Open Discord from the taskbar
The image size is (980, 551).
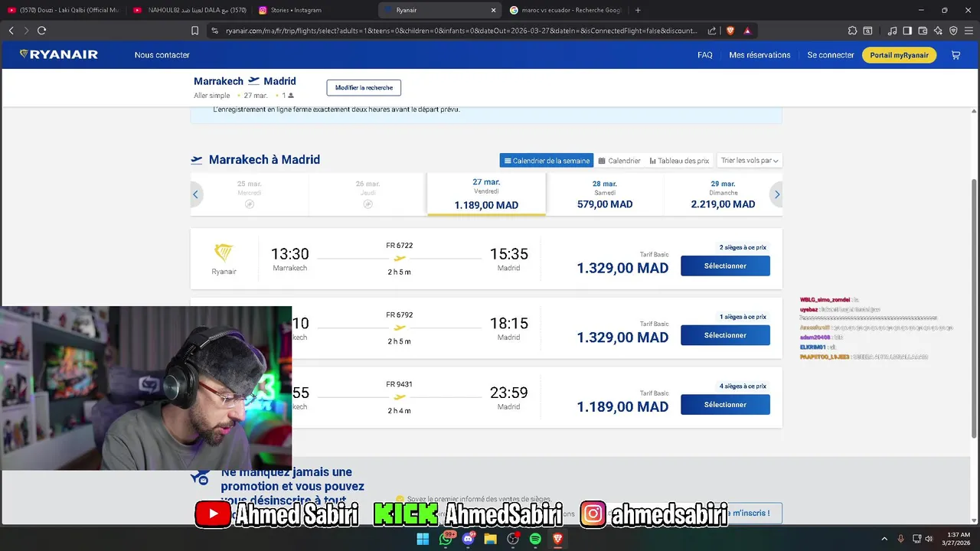[x=468, y=539]
